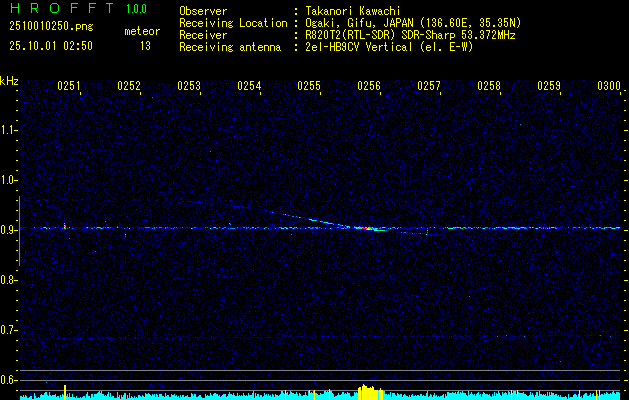Viewport: 629px width, 400px height.
Task: Click the 0.9 frequency axis label
Action: click(9, 229)
